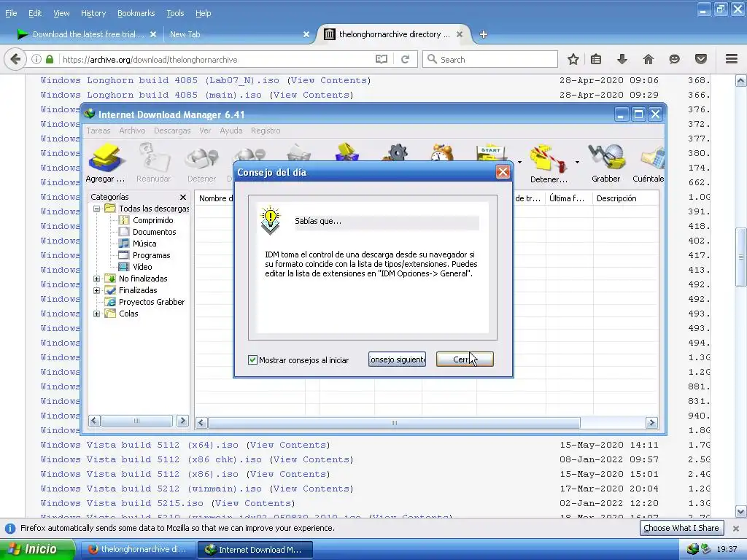Select the Documentos category
The height and width of the screenshot is (560, 747).
(154, 232)
